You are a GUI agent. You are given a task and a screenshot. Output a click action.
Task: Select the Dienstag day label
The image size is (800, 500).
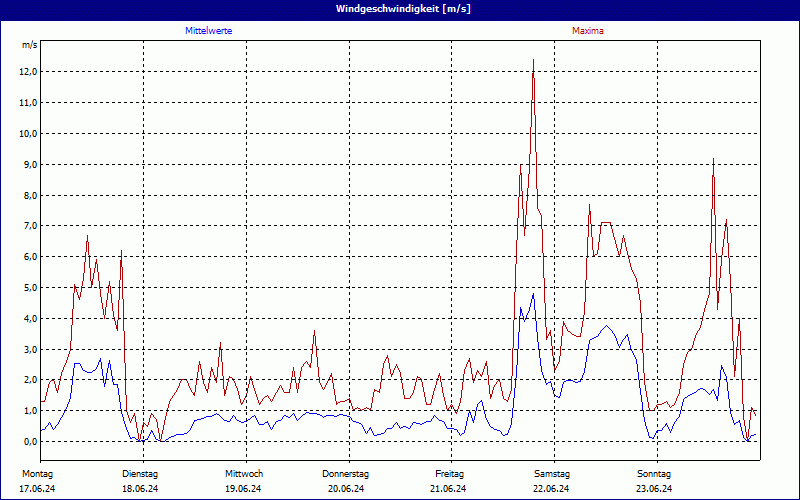[x=140, y=473]
